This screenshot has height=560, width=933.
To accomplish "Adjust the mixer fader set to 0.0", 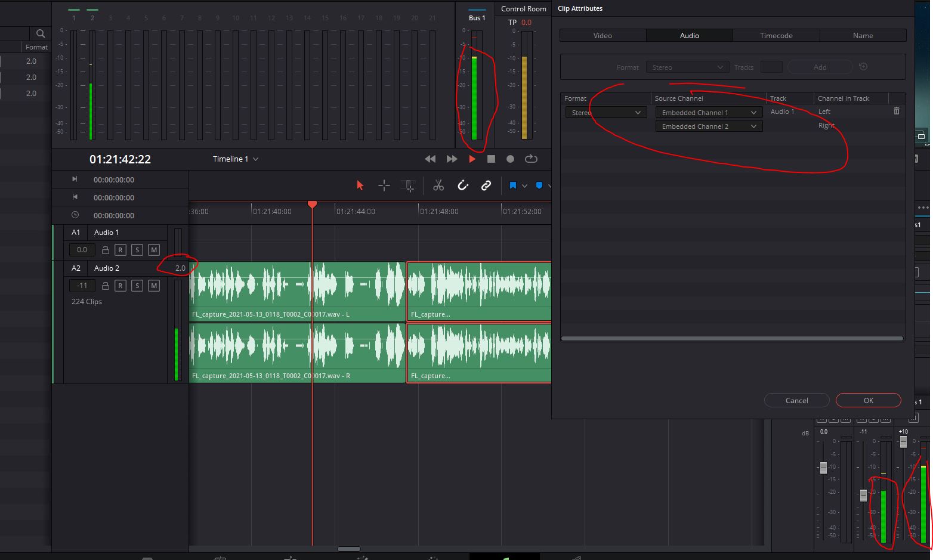I will (823, 468).
